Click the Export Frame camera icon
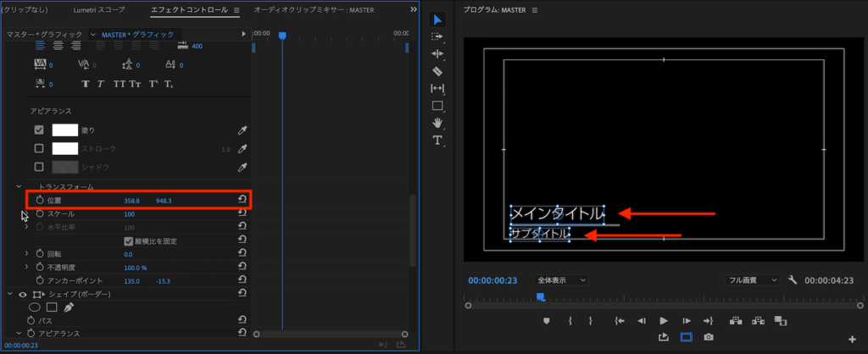 709,336
